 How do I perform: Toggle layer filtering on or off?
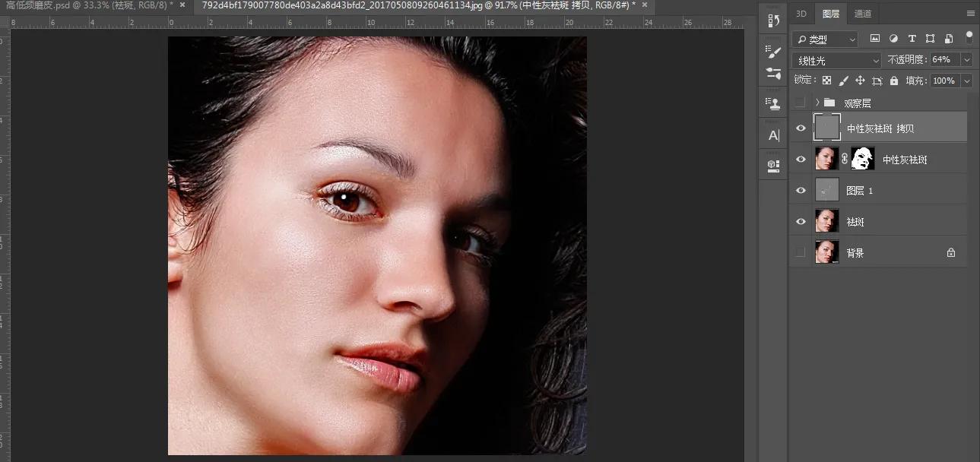(x=969, y=36)
